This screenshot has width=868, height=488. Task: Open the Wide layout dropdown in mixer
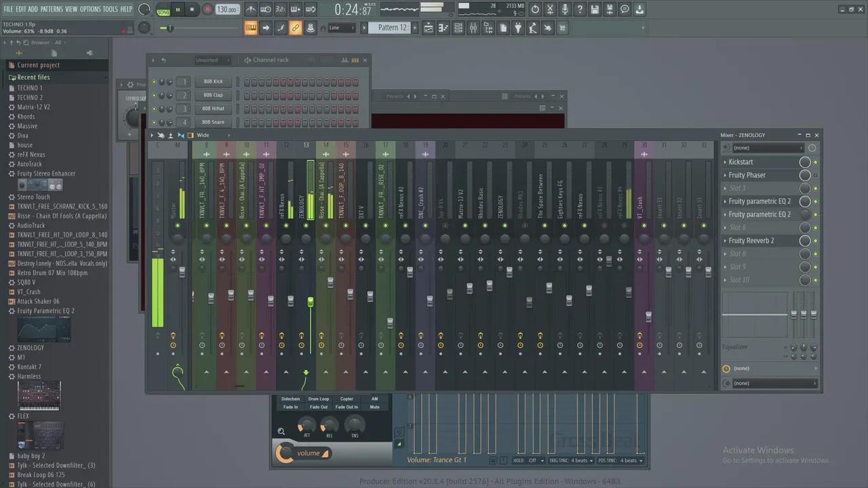212,135
